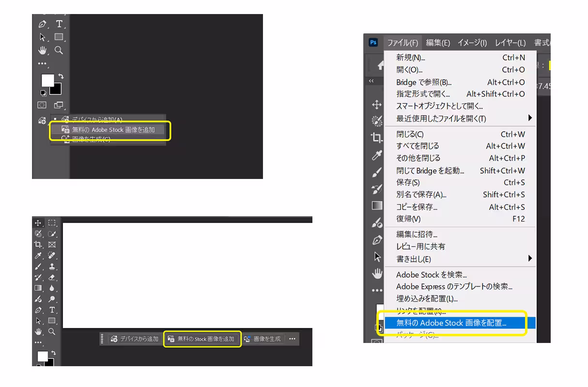Select the Blur tool droplet icon
Image resolution: width=588 pixels, height=387 pixels.
tap(52, 288)
